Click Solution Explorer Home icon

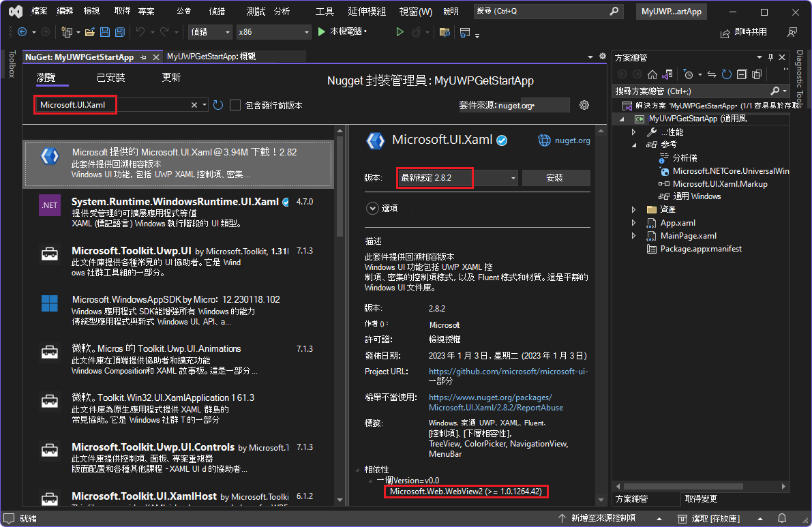pyautogui.click(x=652, y=74)
